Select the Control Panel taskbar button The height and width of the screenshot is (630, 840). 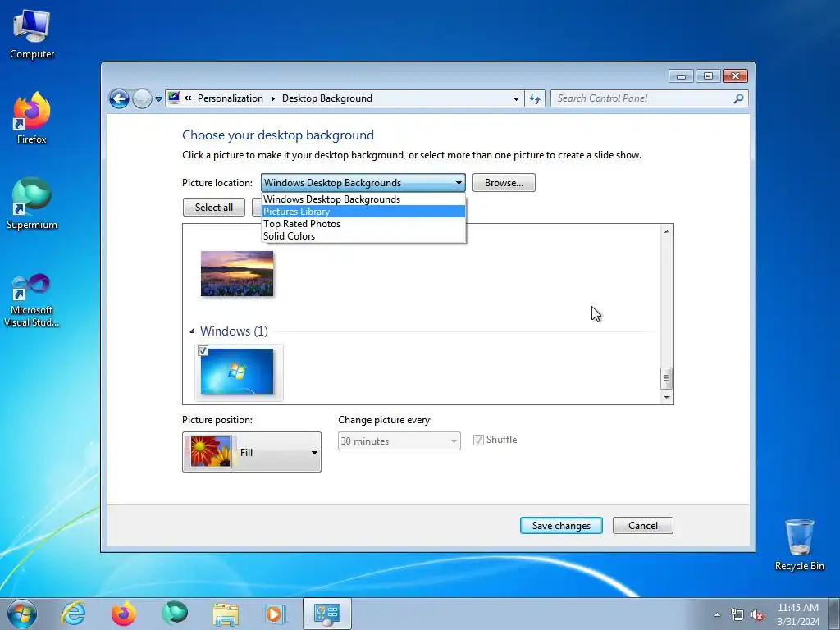327,614
